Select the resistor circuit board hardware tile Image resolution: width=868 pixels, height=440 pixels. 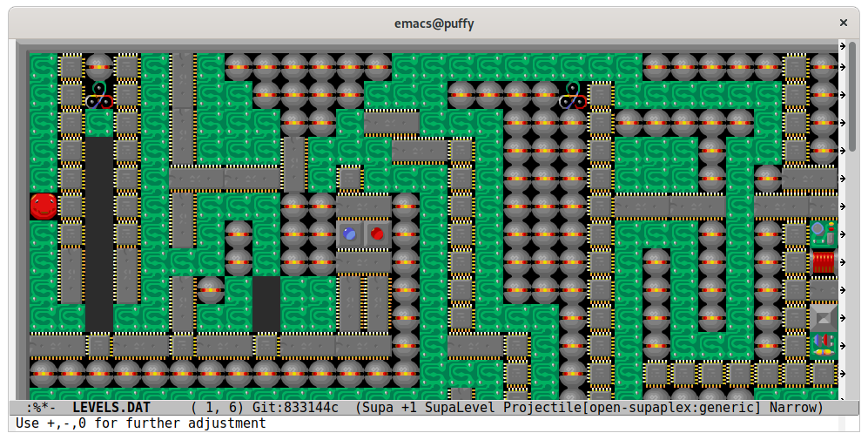[824, 345]
